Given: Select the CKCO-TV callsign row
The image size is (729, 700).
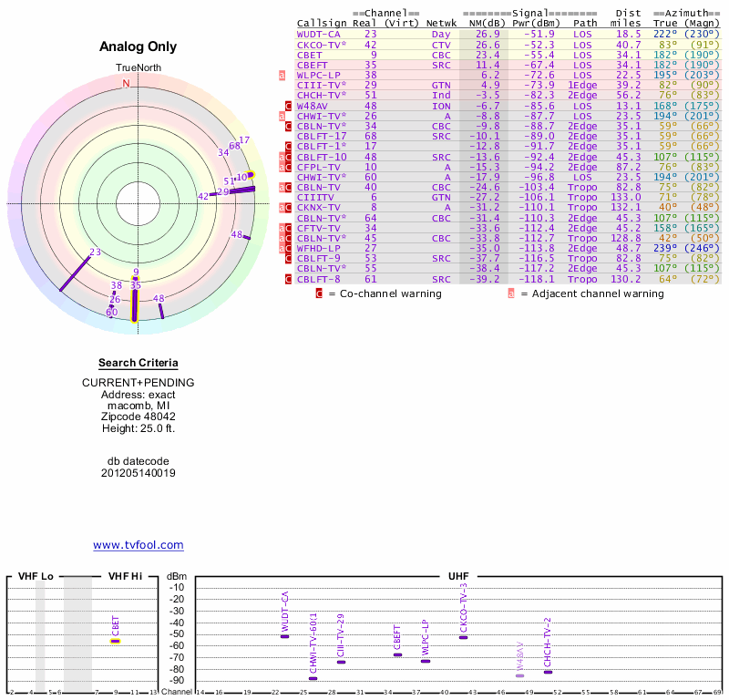Looking at the screenshot, I should pos(321,44).
